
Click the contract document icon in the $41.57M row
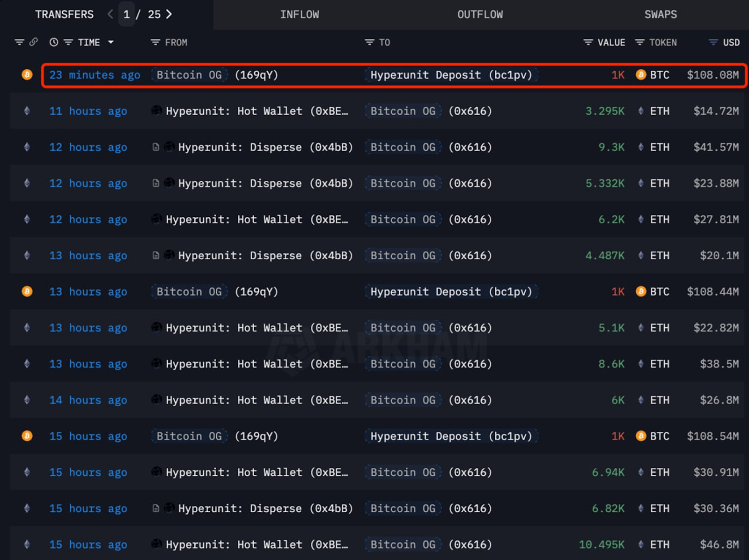pos(156,147)
